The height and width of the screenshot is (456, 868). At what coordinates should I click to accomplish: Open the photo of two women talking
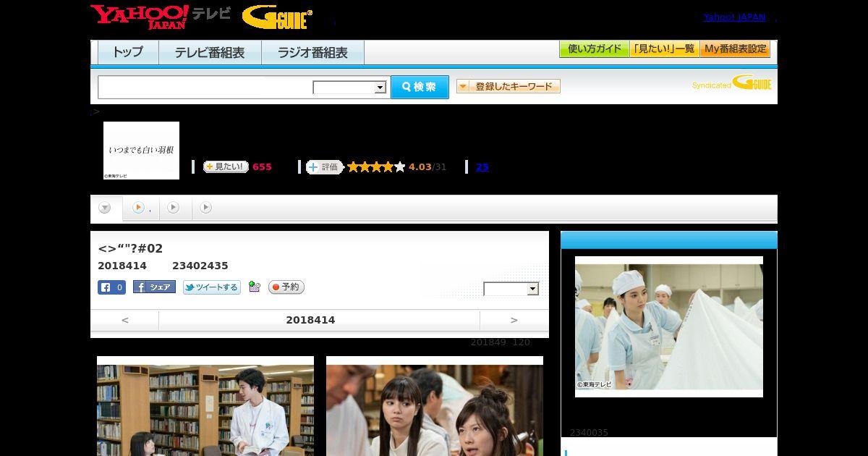(x=435, y=406)
